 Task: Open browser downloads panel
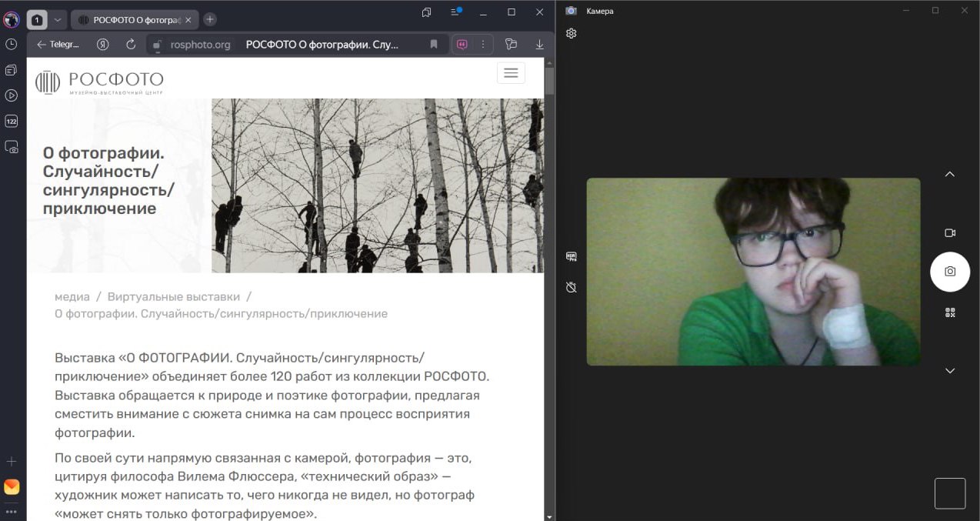[539, 45]
